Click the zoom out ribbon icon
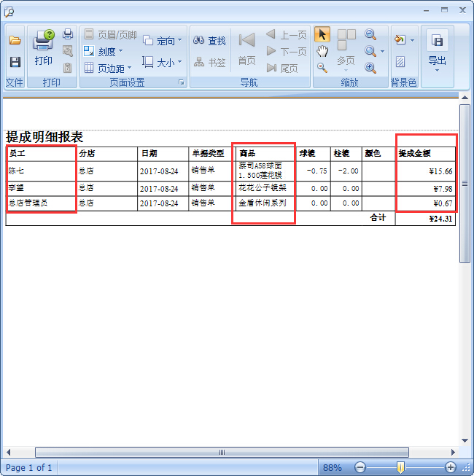 click(370, 34)
